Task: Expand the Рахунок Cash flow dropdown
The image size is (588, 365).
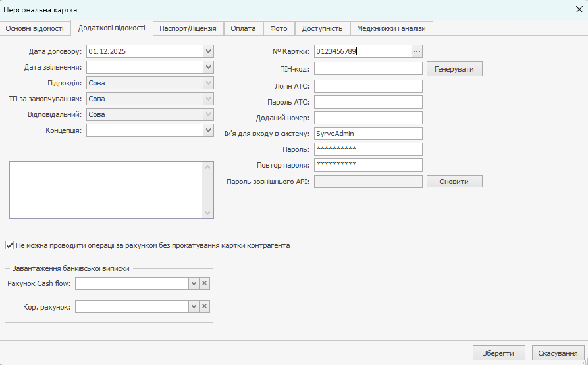Action: click(x=194, y=283)
